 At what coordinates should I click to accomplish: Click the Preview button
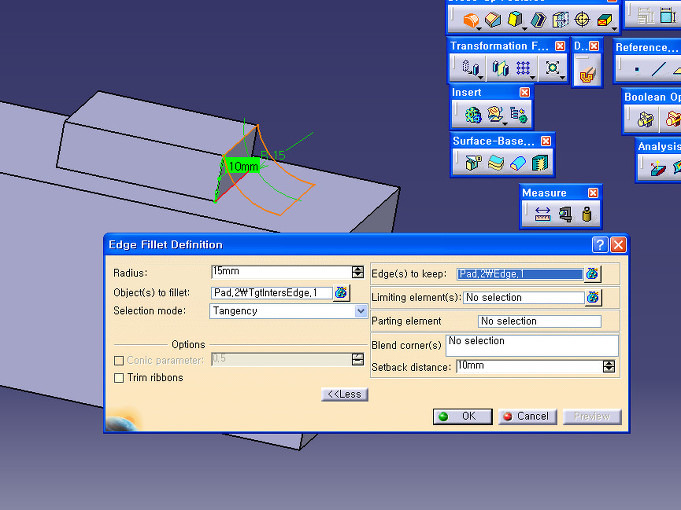pos(592,417)
